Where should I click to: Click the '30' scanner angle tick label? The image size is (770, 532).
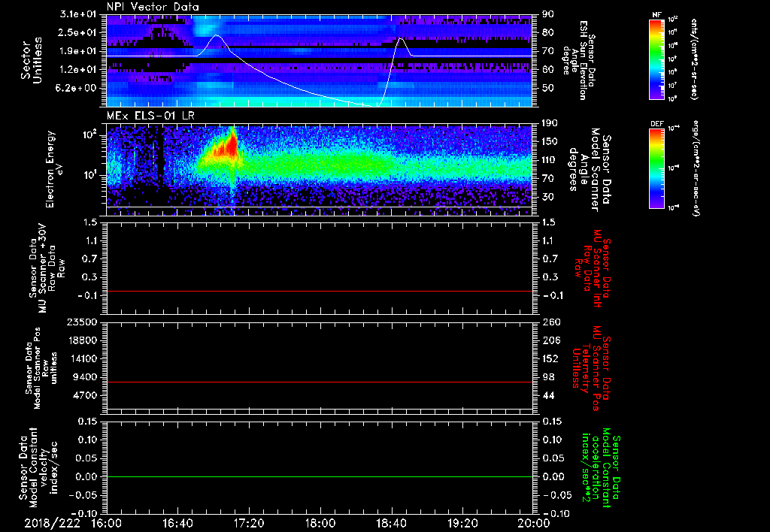tap(547, 197)
